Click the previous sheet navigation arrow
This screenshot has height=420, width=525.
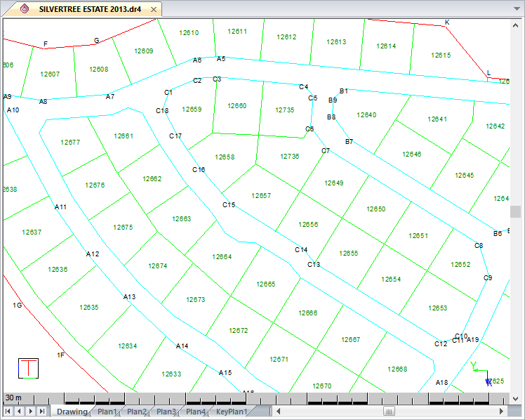[20, 411]
